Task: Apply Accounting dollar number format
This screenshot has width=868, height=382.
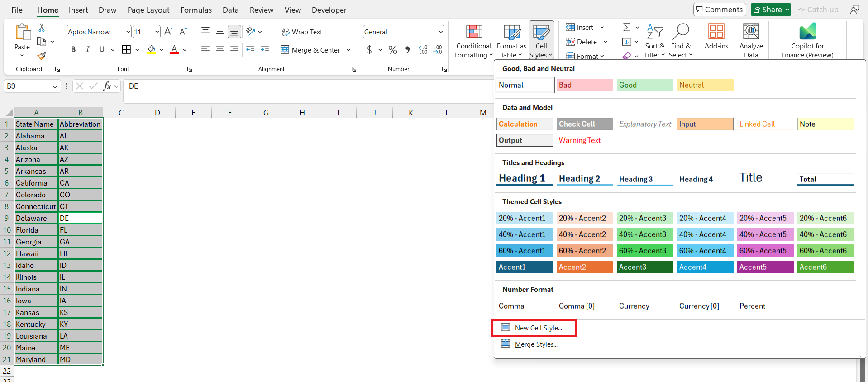Action: (x=369, y=50)
